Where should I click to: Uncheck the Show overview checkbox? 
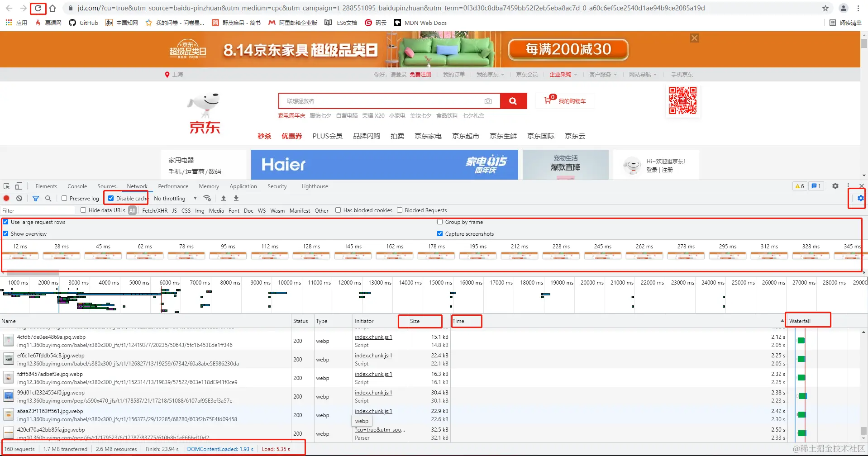tap(5, 233)
